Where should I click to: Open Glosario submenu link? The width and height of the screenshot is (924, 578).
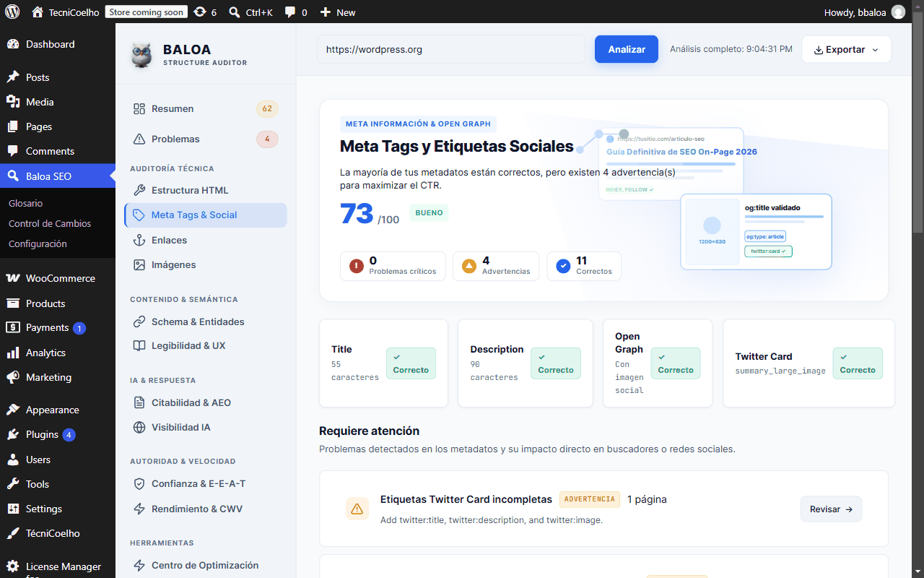pyautogui.click(x=26, y=203)
